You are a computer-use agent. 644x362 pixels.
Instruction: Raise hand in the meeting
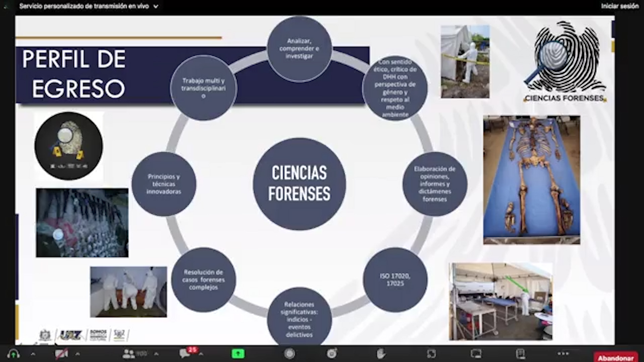coord(381,354)
